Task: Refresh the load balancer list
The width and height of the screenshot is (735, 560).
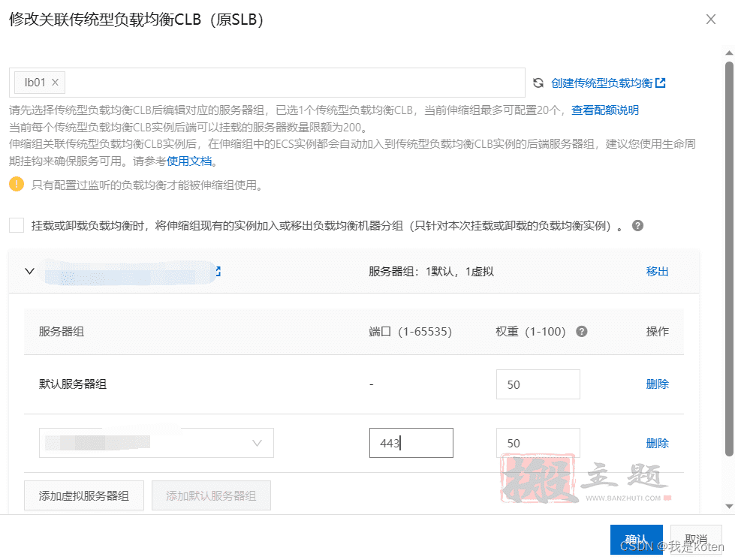Action: 538,83
